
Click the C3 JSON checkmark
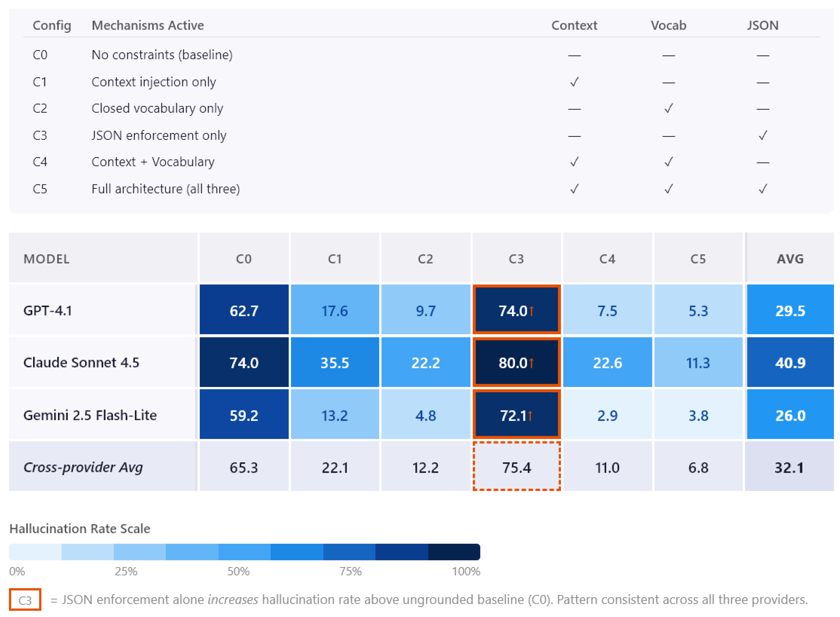pos(762,135)
